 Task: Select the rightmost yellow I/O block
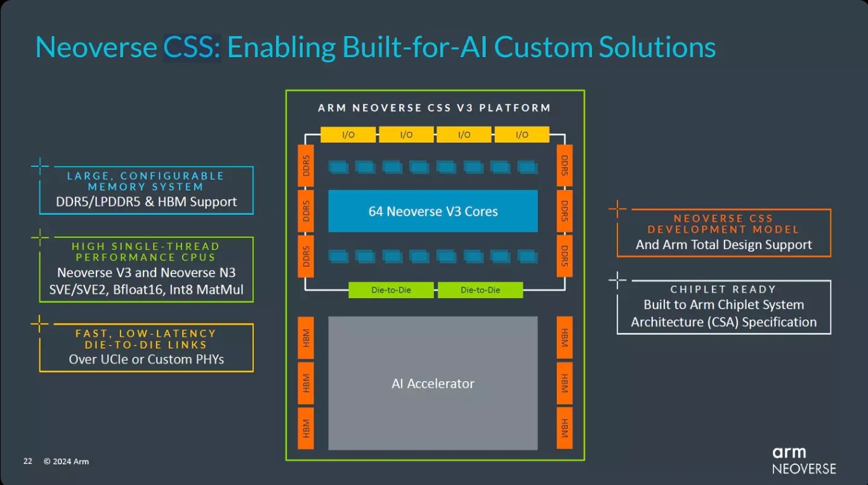pyautogui.click(x=522, y=134)
